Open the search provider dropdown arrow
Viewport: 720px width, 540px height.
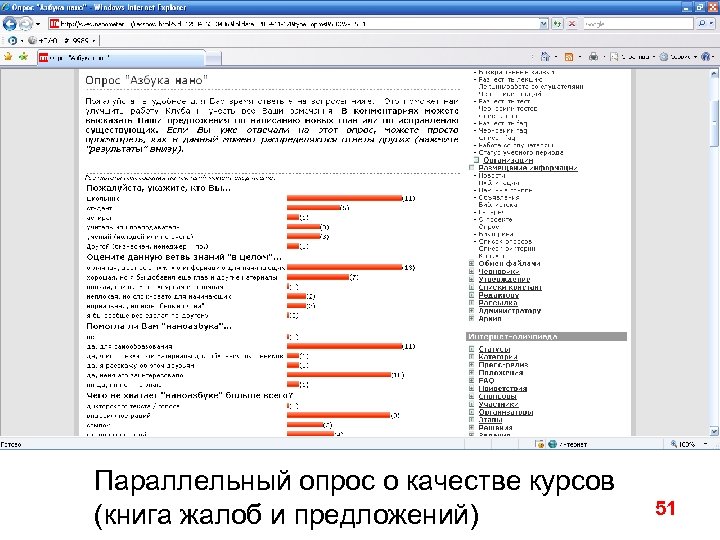(712, 24)
